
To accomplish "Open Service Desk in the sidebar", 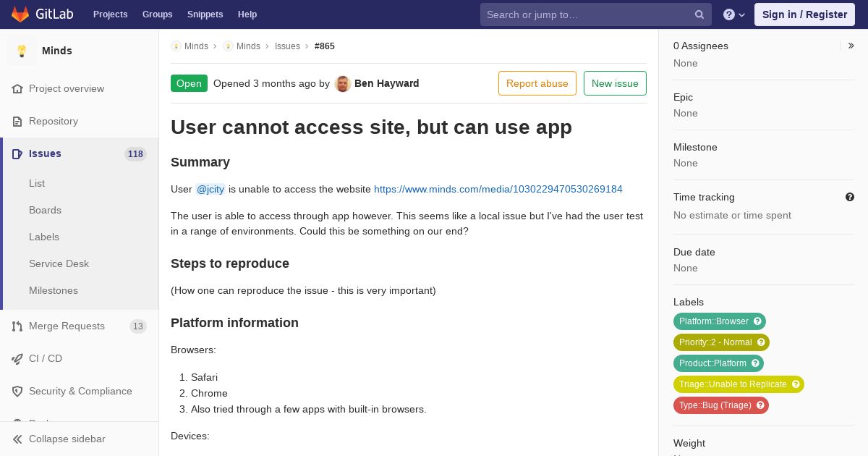I will (x=59, y=263).
